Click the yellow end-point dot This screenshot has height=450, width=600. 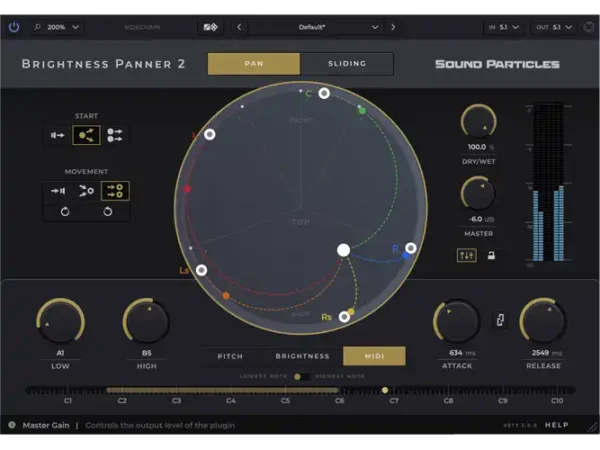click(351, 312)
